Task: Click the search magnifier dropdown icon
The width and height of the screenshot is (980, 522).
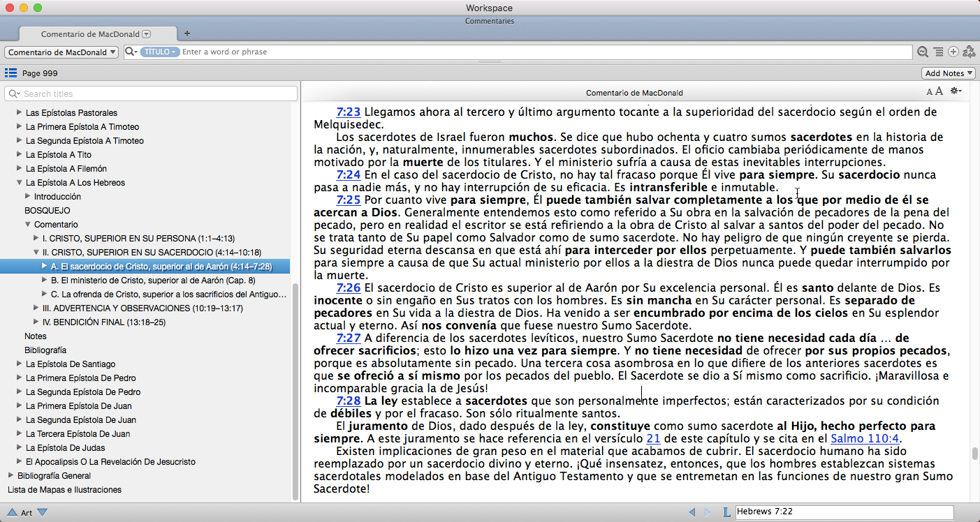Action: click(x=131, y=52)
